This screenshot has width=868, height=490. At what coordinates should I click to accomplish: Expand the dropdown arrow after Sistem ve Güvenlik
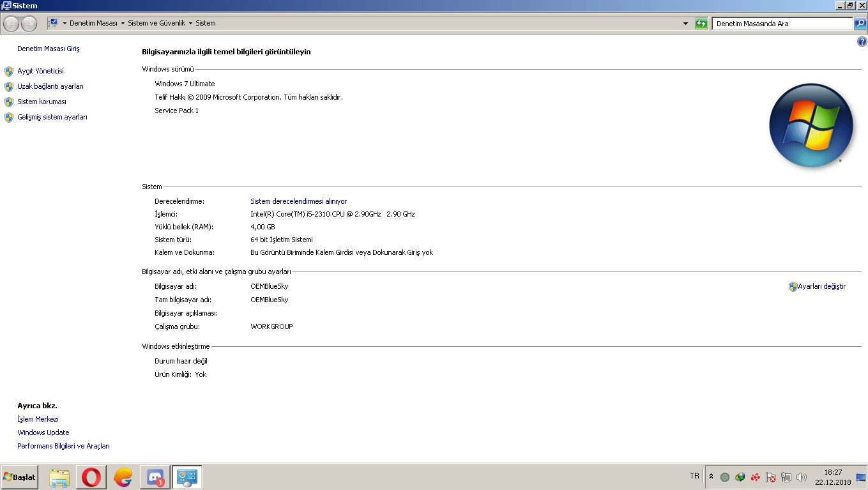point(190,24)
